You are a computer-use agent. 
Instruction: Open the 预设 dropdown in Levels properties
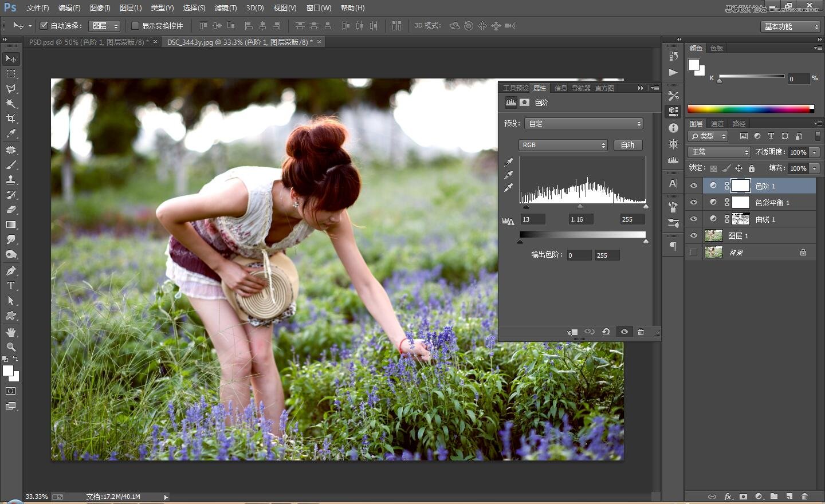[x=583, y=123]
